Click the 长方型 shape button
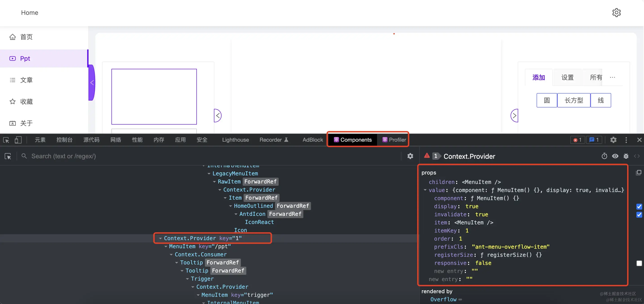 pos(573,100)
